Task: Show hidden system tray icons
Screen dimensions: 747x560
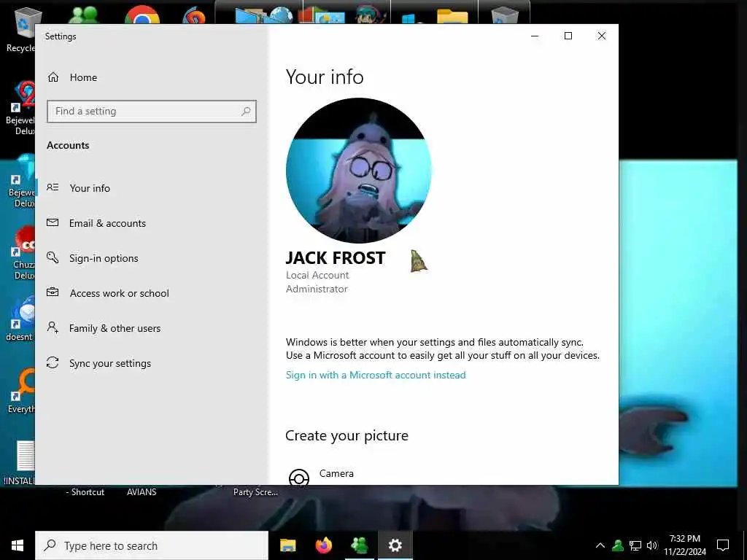Action: [600, 545]
